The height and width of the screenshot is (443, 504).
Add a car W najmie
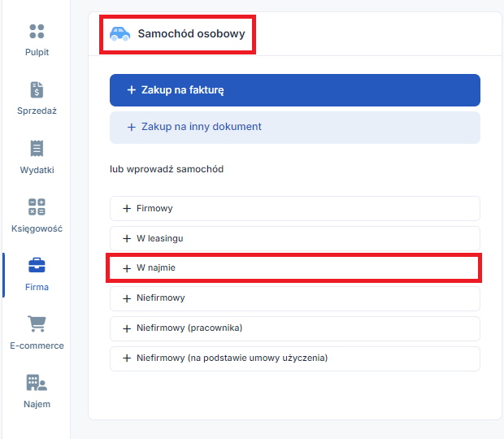tap(295, 267)
